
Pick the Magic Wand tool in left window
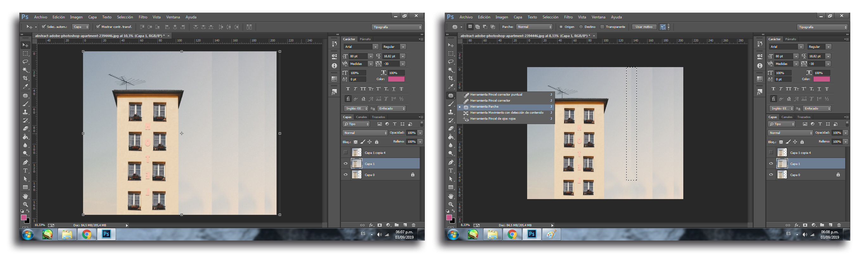25,70
